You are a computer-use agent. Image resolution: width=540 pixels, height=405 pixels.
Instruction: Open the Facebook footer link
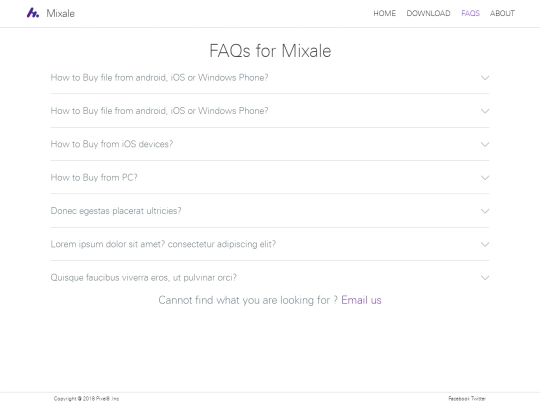pos(459,398)
